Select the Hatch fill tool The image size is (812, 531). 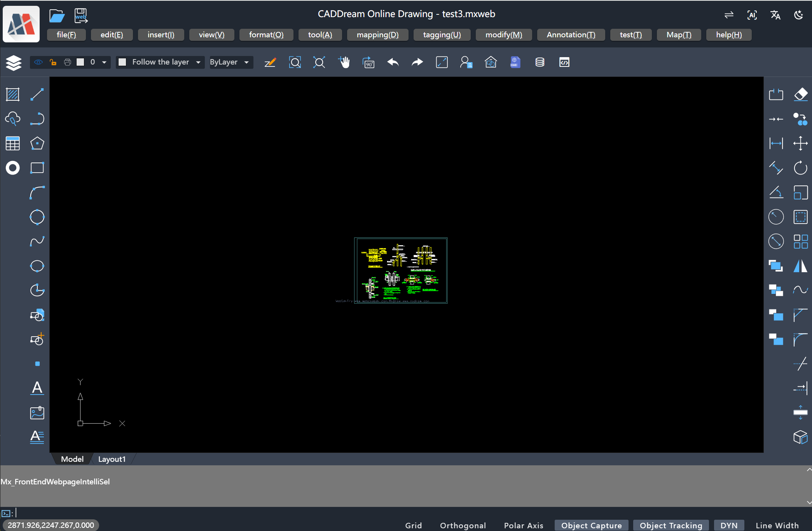click(x=13, y=94)
